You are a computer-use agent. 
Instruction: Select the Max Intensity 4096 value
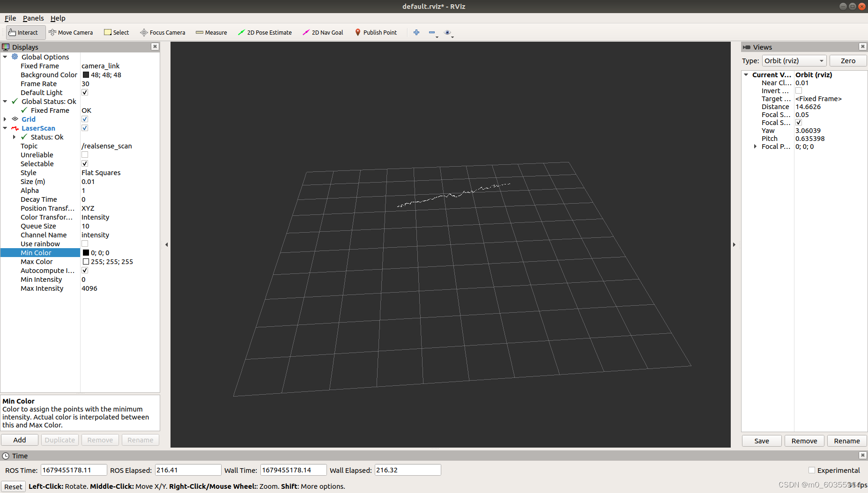coord(89,288)
